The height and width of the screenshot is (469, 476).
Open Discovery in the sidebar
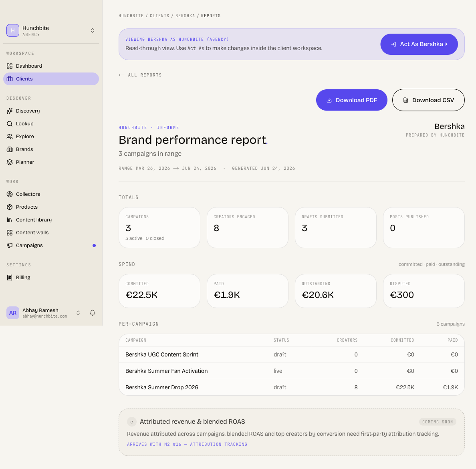[51, 111]
